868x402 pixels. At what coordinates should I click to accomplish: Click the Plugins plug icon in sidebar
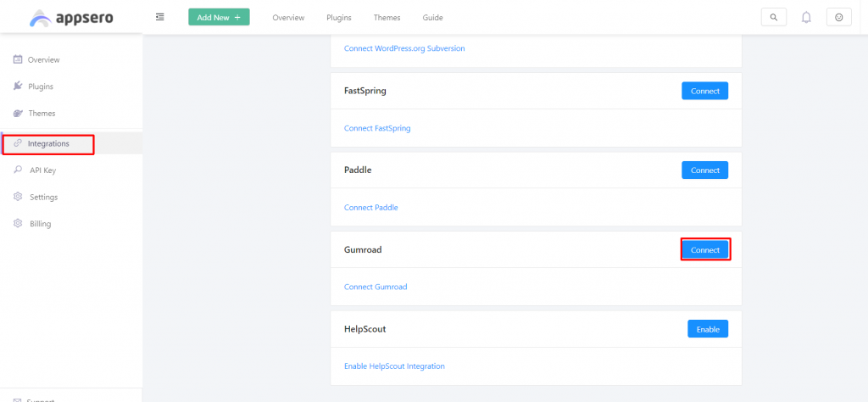click(x=18, y=86)
